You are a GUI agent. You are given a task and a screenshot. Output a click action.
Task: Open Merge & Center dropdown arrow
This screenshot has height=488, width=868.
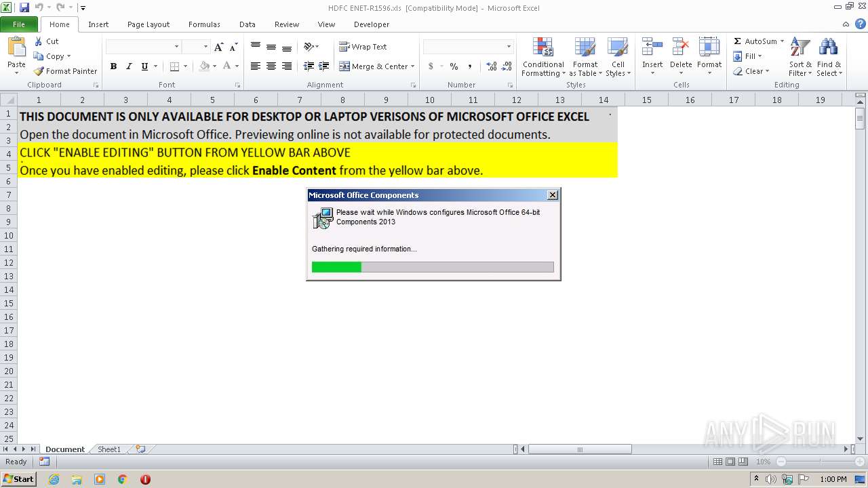pos(413,66)
